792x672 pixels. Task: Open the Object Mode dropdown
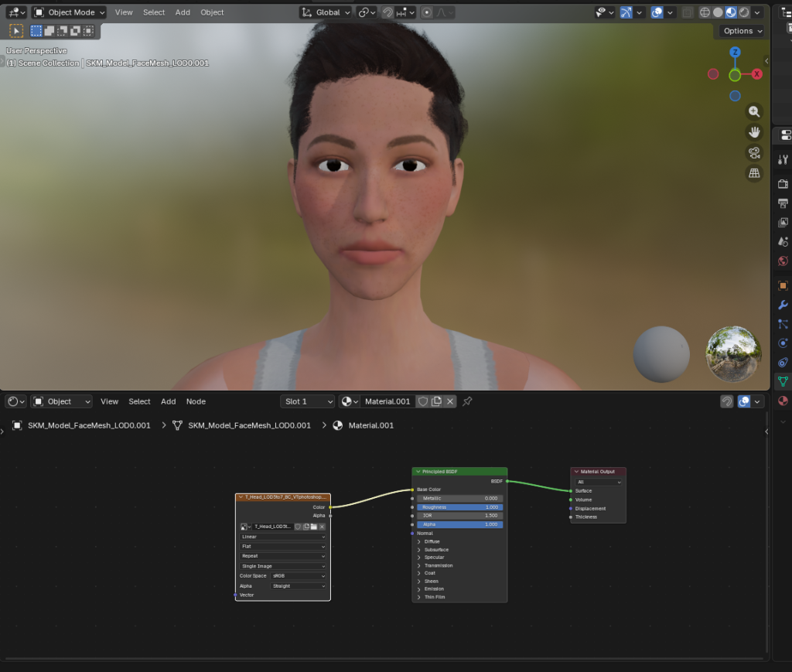click(x=69, y=12)
